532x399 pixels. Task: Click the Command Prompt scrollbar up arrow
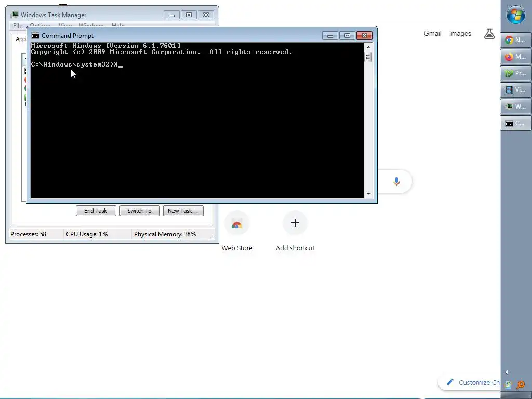tap(368, 47)
